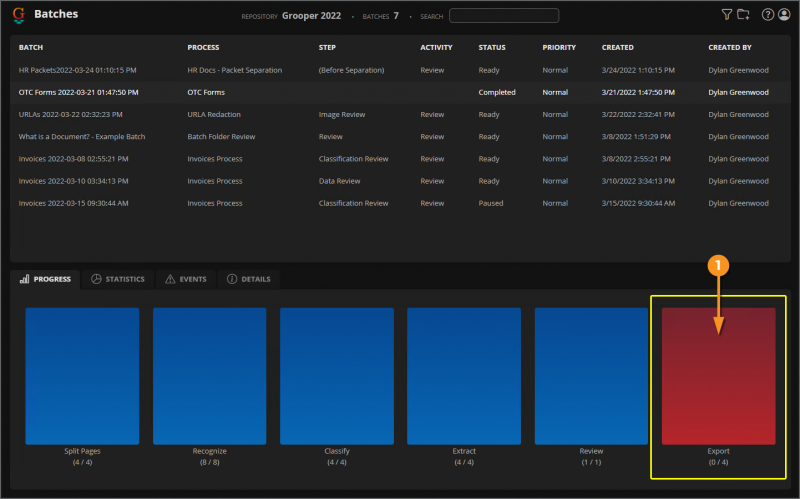Show the Details tab
The image size is (800, 499).
point(249,279)
